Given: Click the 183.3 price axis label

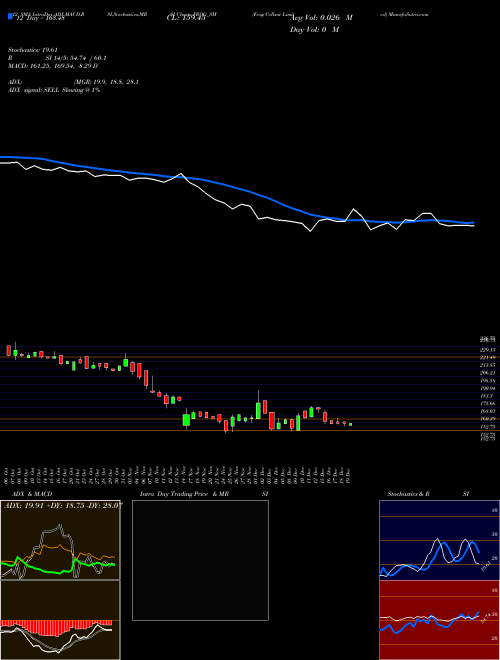Looking at the screenshot, I should point(487,396).
